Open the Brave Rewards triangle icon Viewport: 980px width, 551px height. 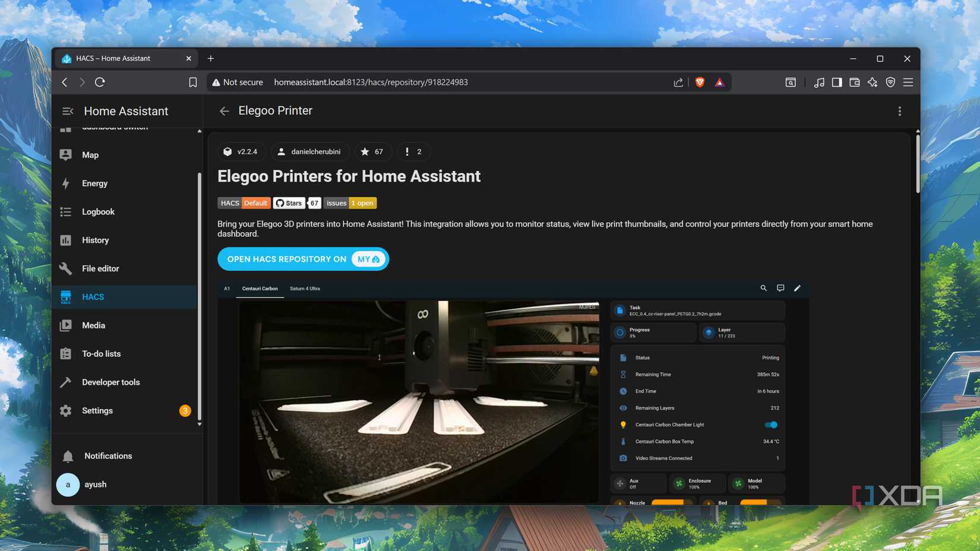[x=719, y=83]
